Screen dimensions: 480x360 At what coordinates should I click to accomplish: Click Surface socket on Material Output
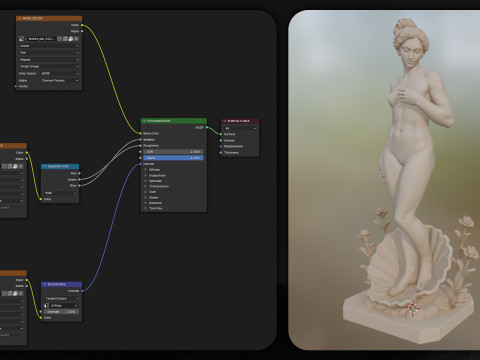[x=221, y=134]
